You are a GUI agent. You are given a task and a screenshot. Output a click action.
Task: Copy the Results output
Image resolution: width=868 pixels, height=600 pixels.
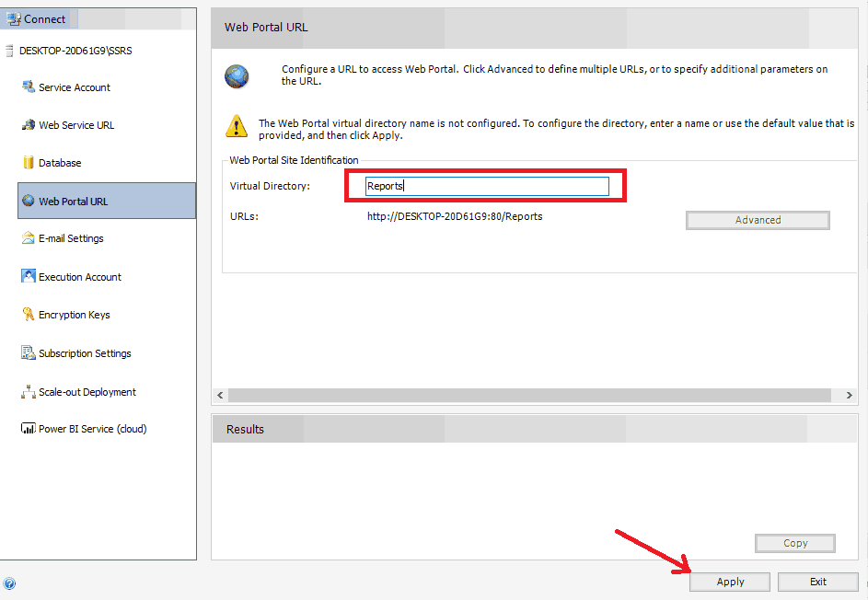click(795, 543)
